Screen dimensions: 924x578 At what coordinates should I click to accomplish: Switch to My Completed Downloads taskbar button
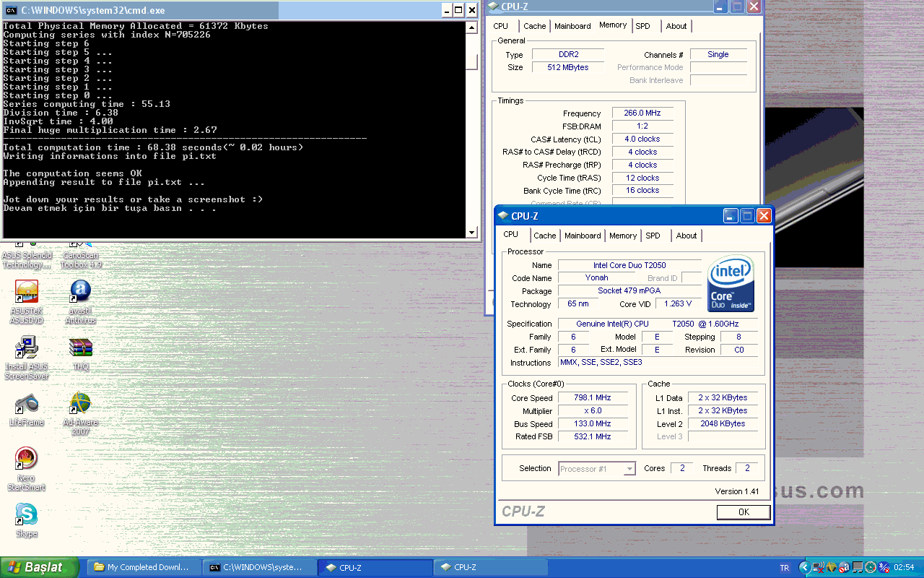(x=144, y=567)
